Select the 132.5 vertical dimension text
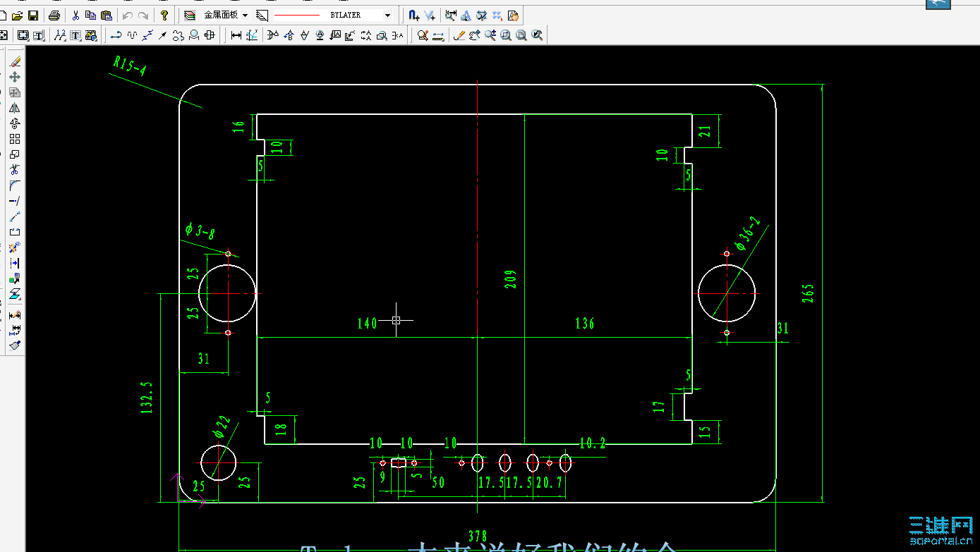 click(x=147, y=398)
